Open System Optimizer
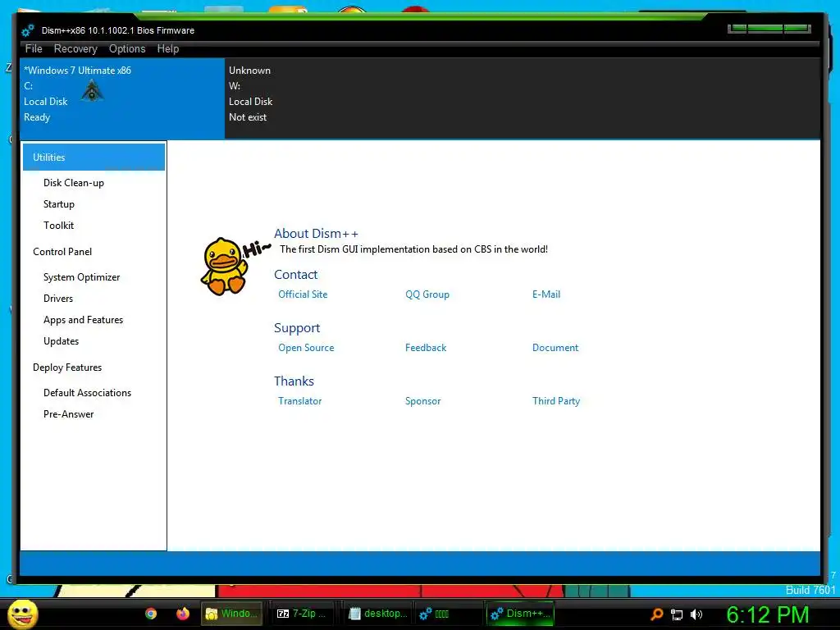This screenshot has height=630, width=840. point(81,277)
